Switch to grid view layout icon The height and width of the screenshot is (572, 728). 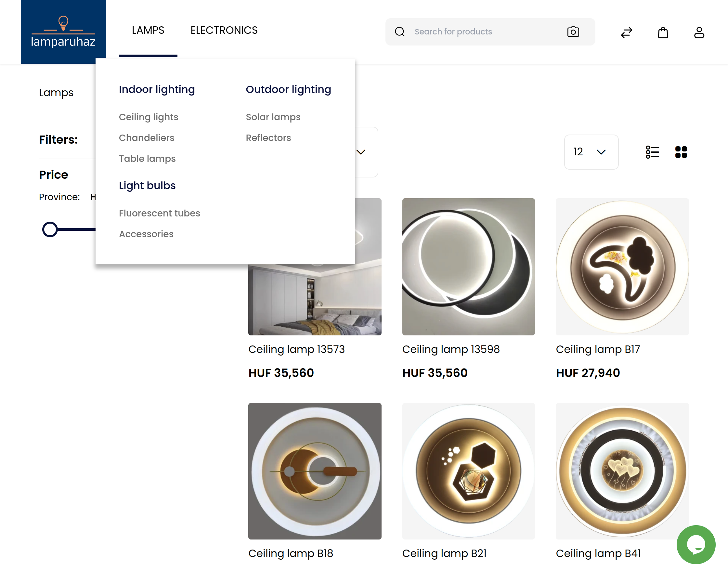point(681,152)
